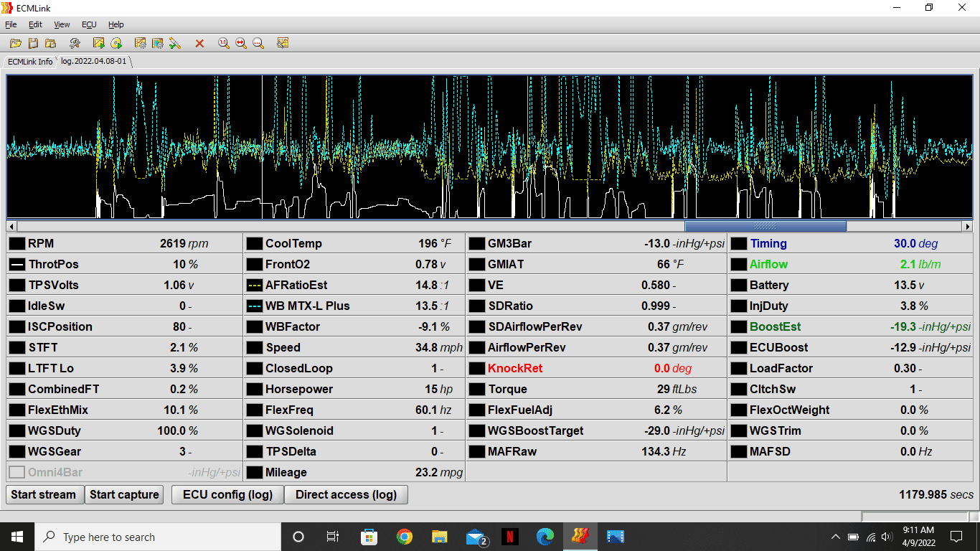Open the ECU menu
Image resolution: width=980 pixels, height=551 pixels.
89,24
